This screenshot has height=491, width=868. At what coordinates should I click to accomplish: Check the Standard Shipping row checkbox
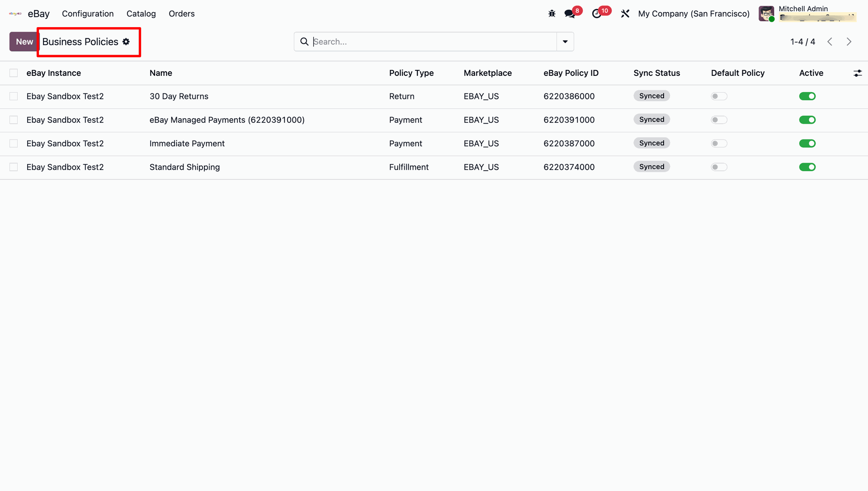coord(14,167)
